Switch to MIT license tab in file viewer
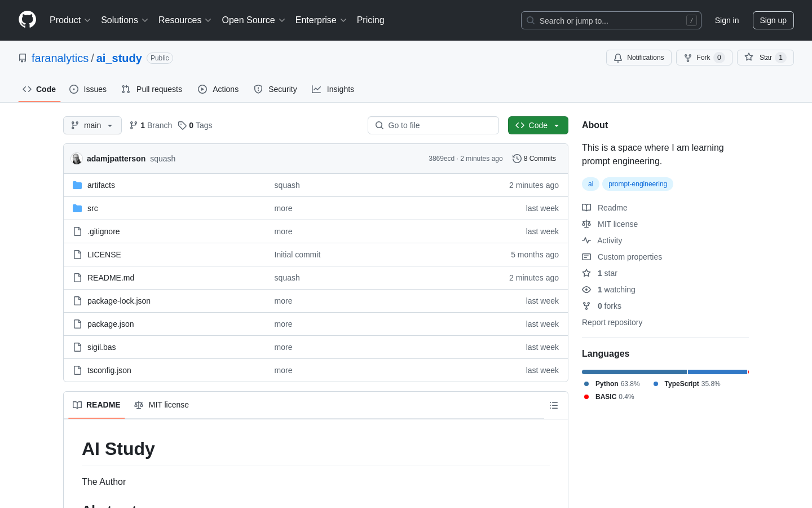This screenshot has height=508, width=812. (161, 405)
